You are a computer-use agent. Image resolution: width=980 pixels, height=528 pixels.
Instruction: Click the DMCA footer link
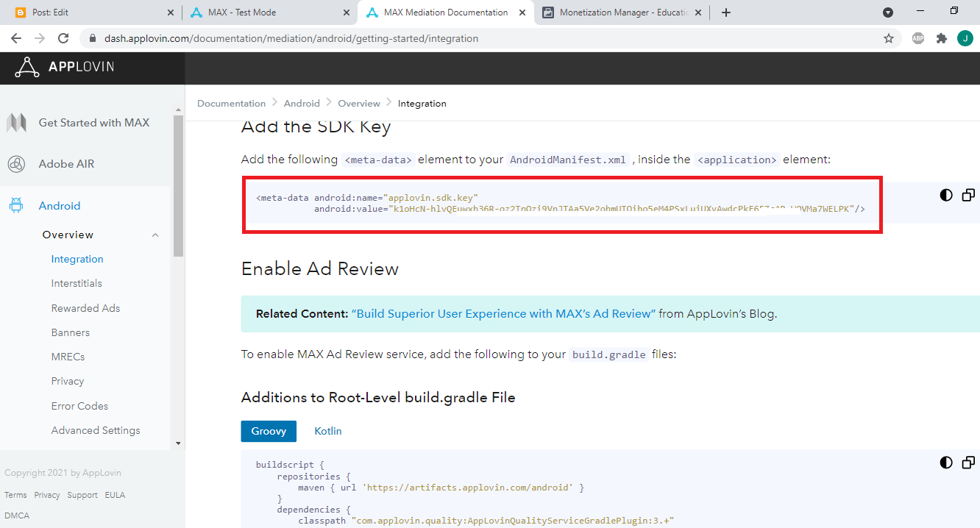point(17,515)
